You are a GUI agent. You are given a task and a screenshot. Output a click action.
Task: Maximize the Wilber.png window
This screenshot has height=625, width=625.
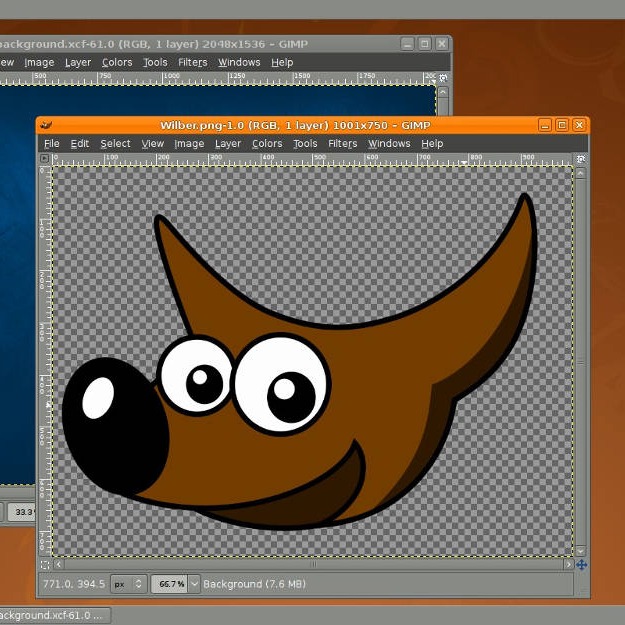[x=562, y=125]
